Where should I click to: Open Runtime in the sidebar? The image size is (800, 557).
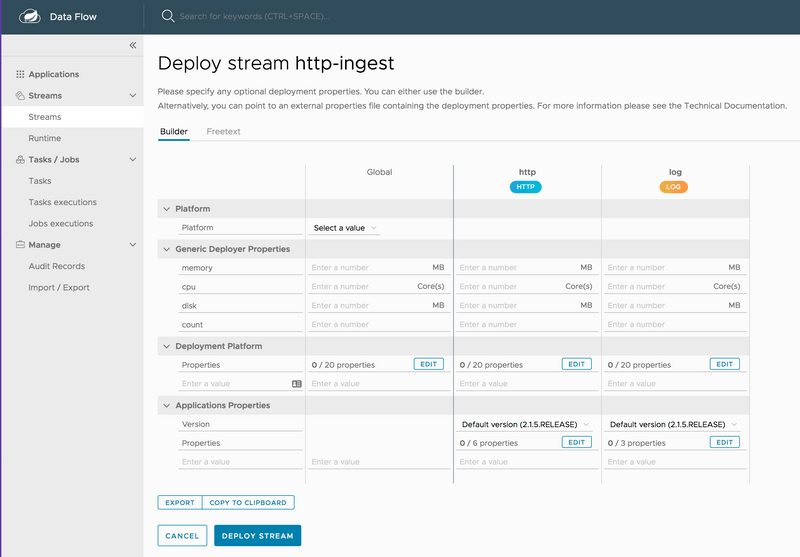coord(45,138)
